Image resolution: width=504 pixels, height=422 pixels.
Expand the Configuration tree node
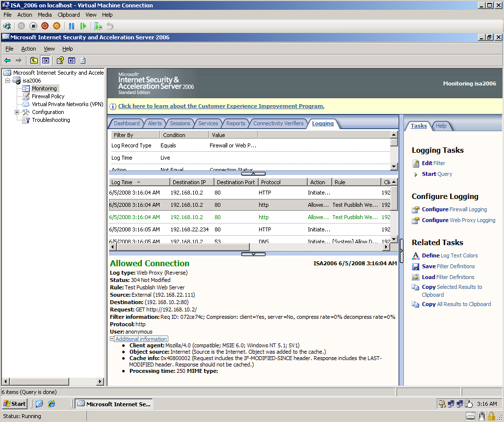(x=17, y=112)
